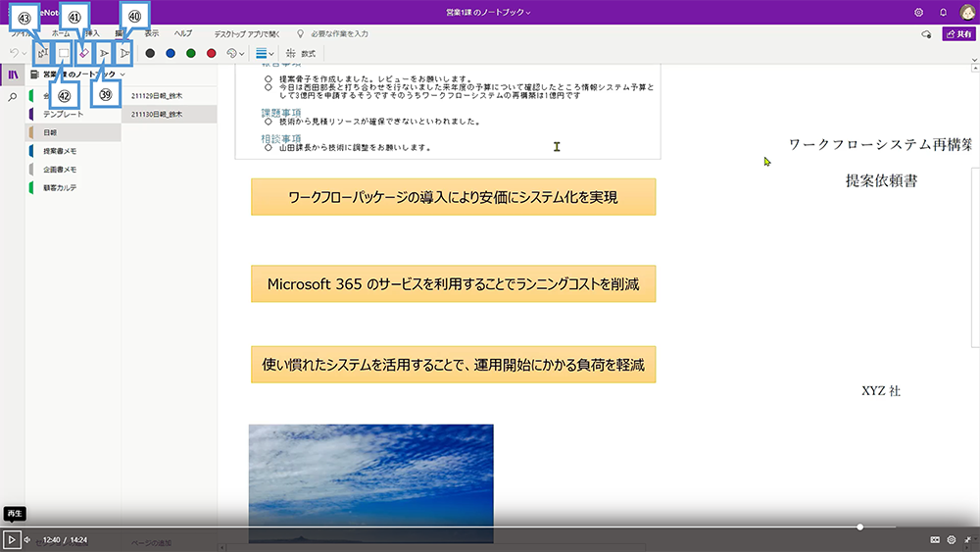Expand the ribbon with the chevron at right
Image resolution: width=980 pixels, height=552 pixels.
pos(974,60)
